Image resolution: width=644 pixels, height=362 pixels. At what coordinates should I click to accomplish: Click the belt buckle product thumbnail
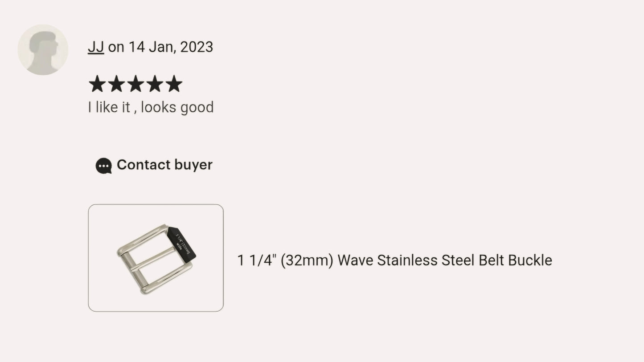pyautogui.click(x=156, y=257)
